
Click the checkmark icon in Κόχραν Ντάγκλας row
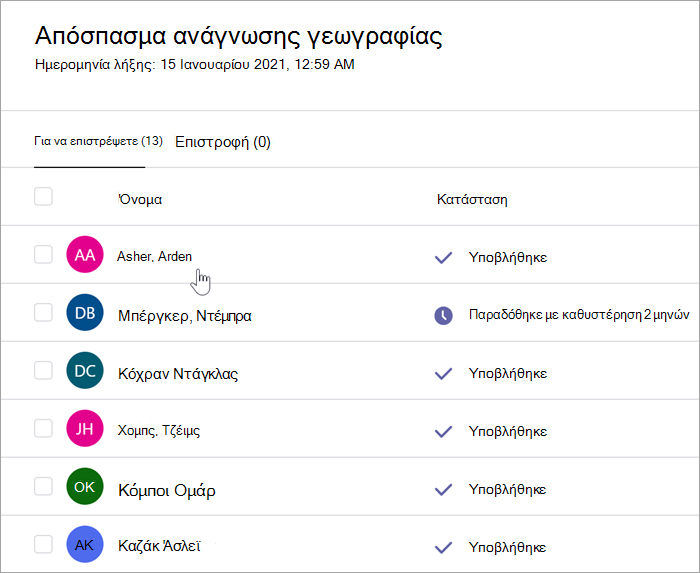point(443,374)
